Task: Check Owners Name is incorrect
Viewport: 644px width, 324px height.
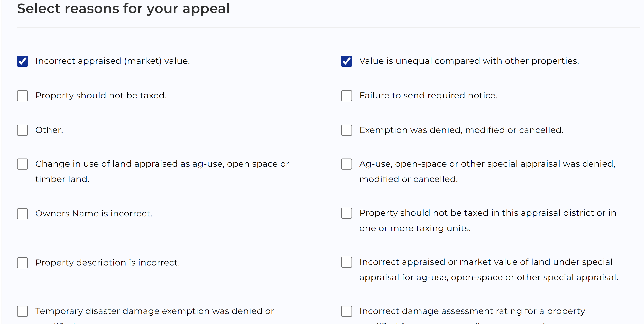Action: (22, 214)
